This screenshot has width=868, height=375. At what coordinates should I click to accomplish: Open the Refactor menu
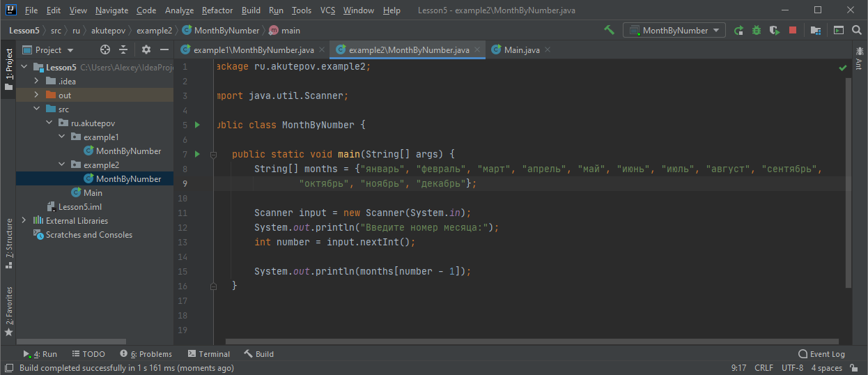pos(217,10)
